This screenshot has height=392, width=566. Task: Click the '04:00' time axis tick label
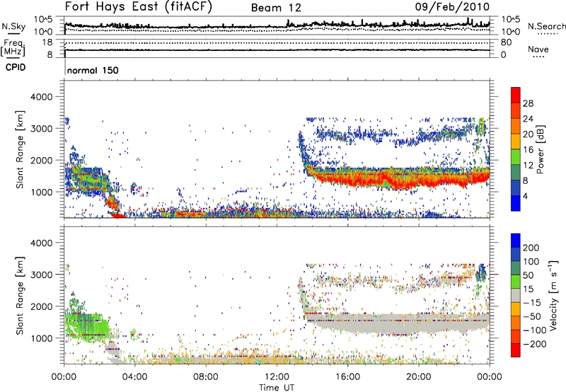pyautogui.click(x=135, y=377)
